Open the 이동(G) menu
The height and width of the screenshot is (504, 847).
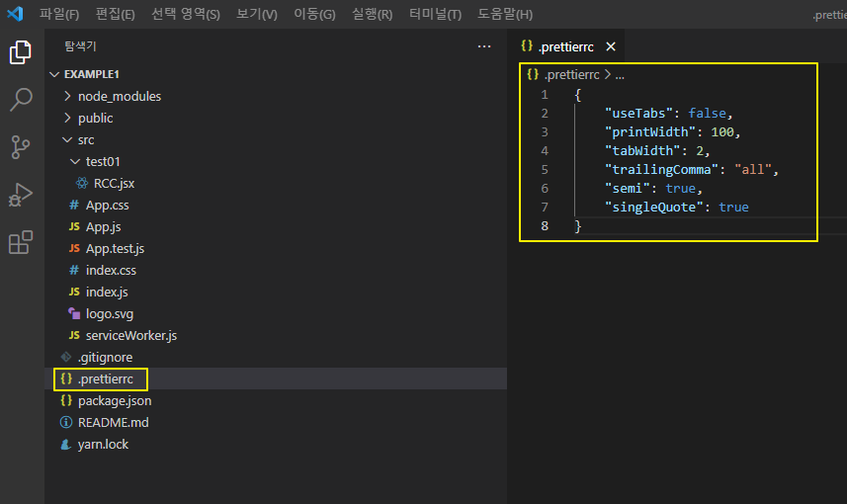314,14
